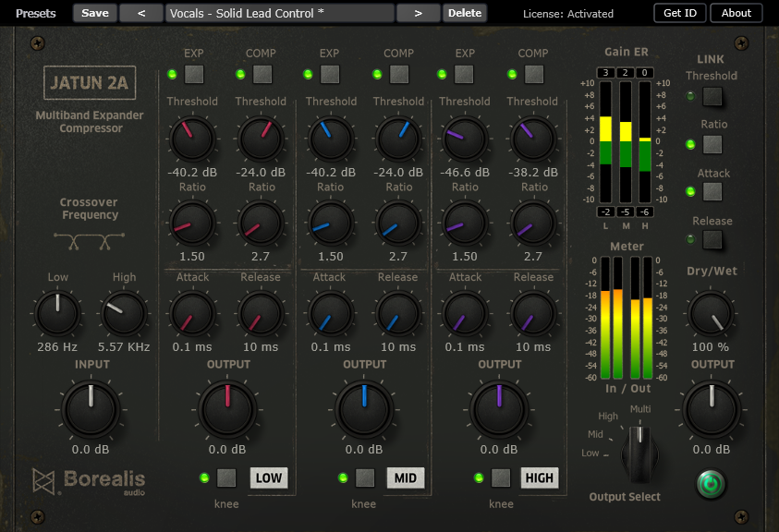Click the Low band Attack knob (pink)
Viewport: 779px width, 532px height.
click(192, 314)
